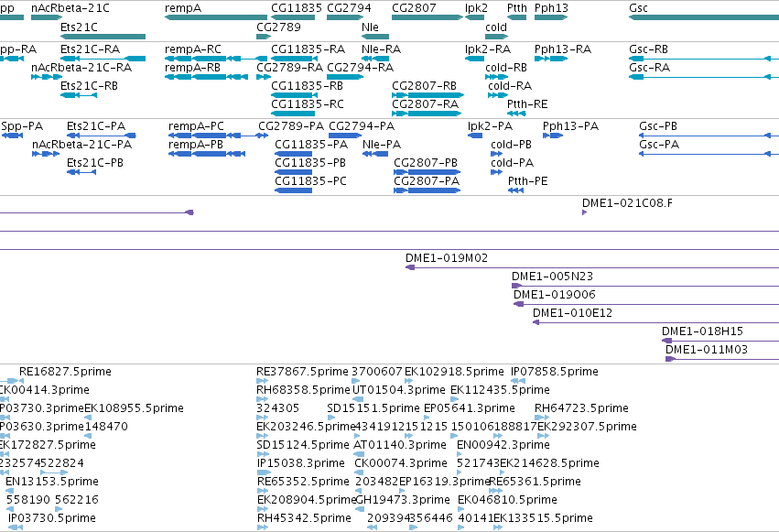
Task: Select the Nle gene label
Action: pyautogui.click(x=370, y=27)
